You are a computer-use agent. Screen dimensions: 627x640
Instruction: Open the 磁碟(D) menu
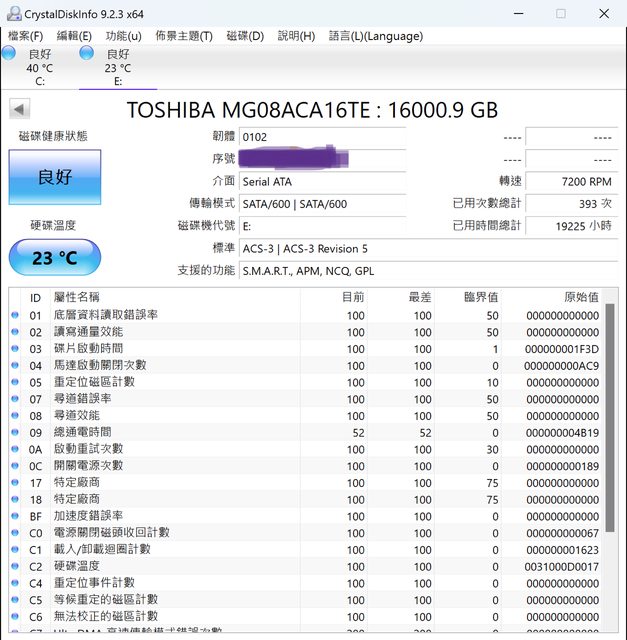pyautogui.click(x=245, y=36)
